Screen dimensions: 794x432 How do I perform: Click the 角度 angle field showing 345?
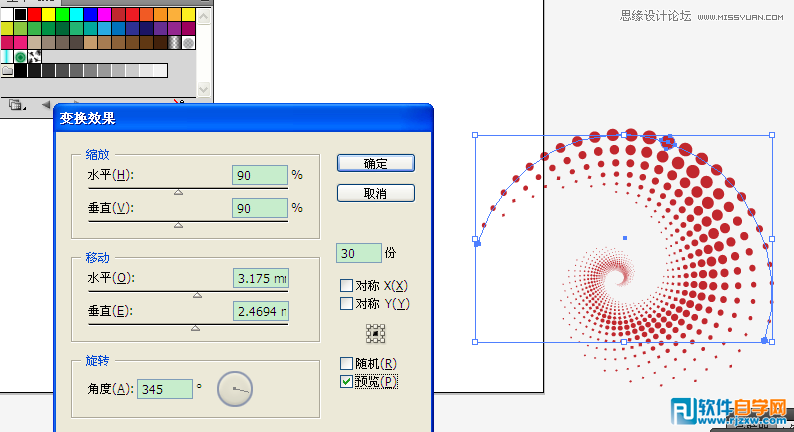[165, 389]
